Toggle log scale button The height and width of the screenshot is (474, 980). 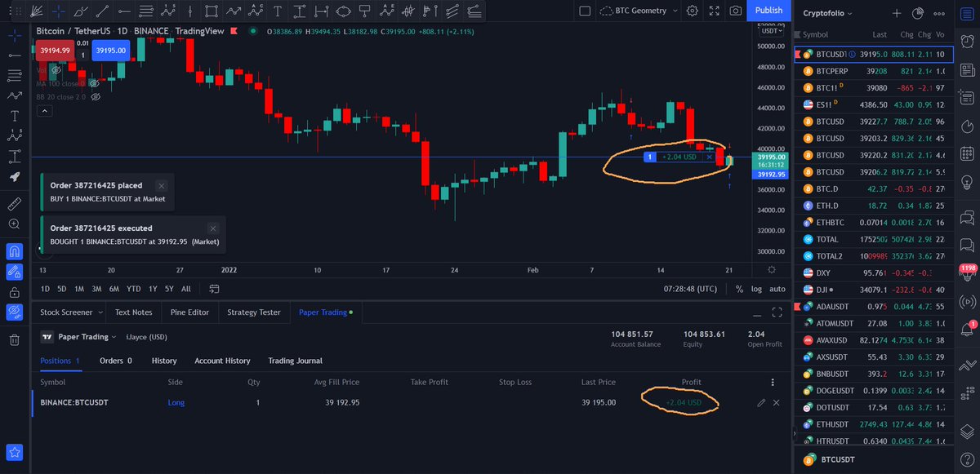pyautogui.click(x=756, y=289)
